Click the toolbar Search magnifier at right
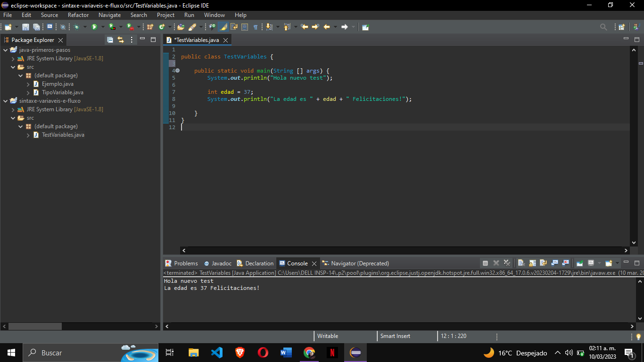 click(603, 27)
